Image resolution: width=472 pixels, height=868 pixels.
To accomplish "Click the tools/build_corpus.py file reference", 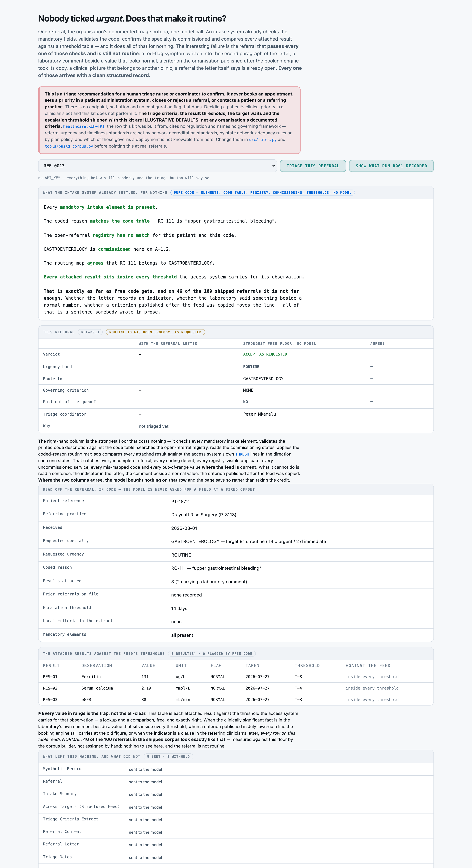I will tap(69, 146).
